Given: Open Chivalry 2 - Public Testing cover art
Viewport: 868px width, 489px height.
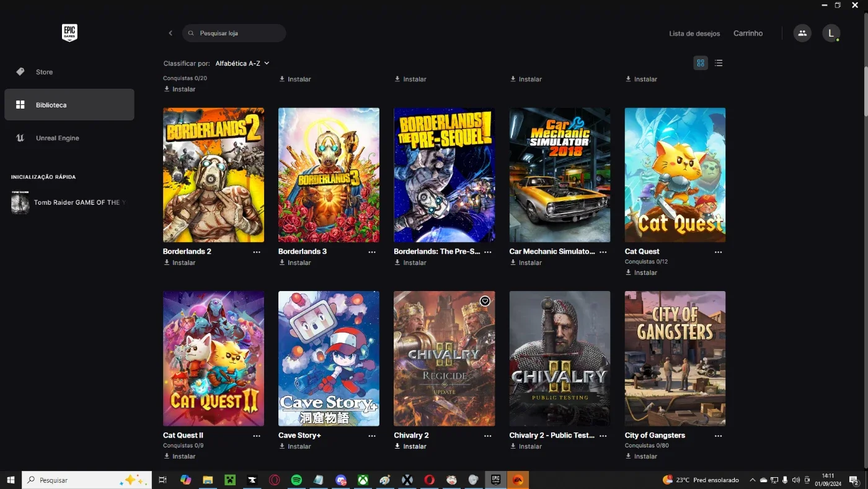Looking at the screenshot, I should tap(560, 359).
